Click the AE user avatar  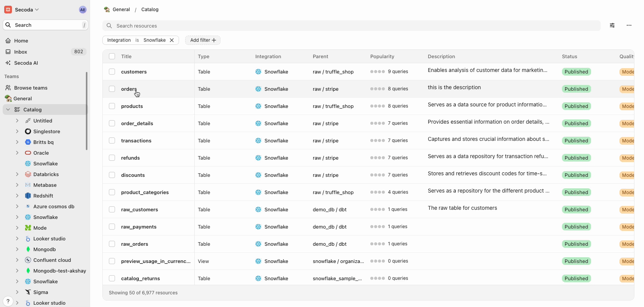83,10
